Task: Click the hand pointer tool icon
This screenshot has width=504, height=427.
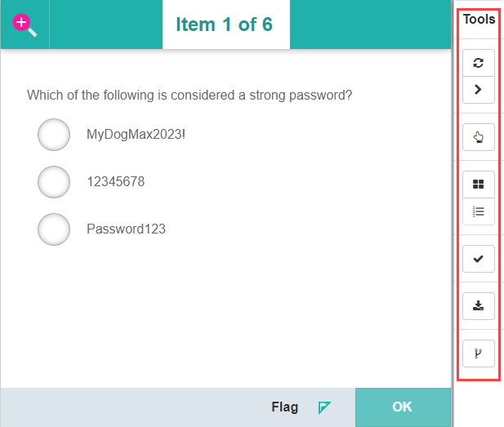Action: pyautogui.click(x=479, y=138)
